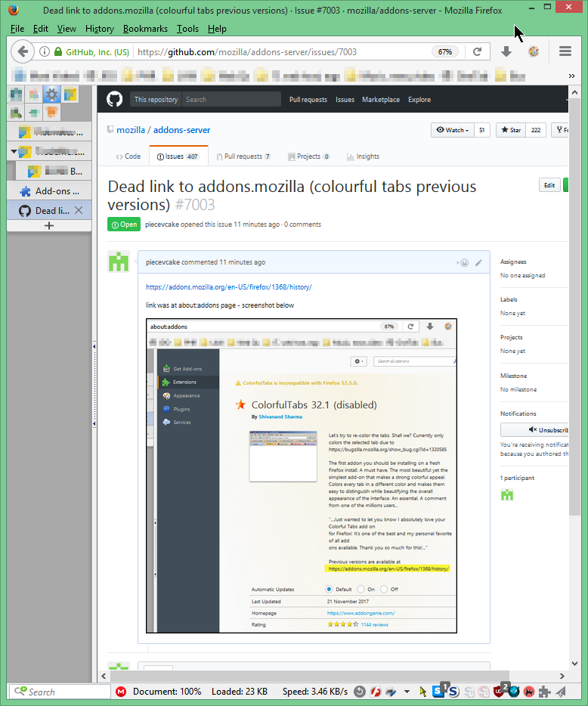Open the File menu
Screen dimensions: 588x706
tap(17, 29)
